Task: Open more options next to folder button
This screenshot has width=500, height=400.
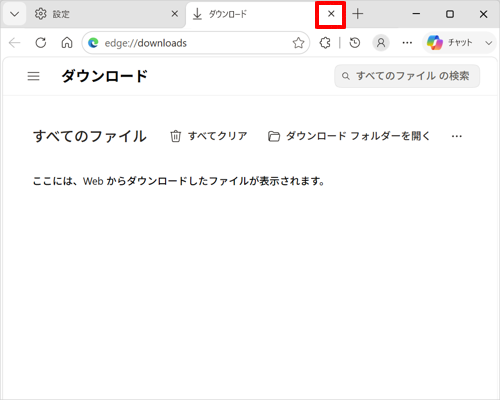Action: (x=457, y=136)
